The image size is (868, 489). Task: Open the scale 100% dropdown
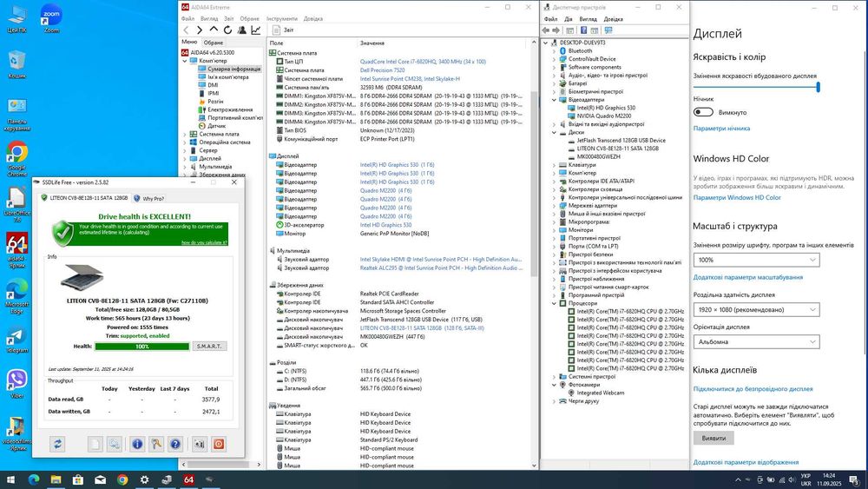756,260
